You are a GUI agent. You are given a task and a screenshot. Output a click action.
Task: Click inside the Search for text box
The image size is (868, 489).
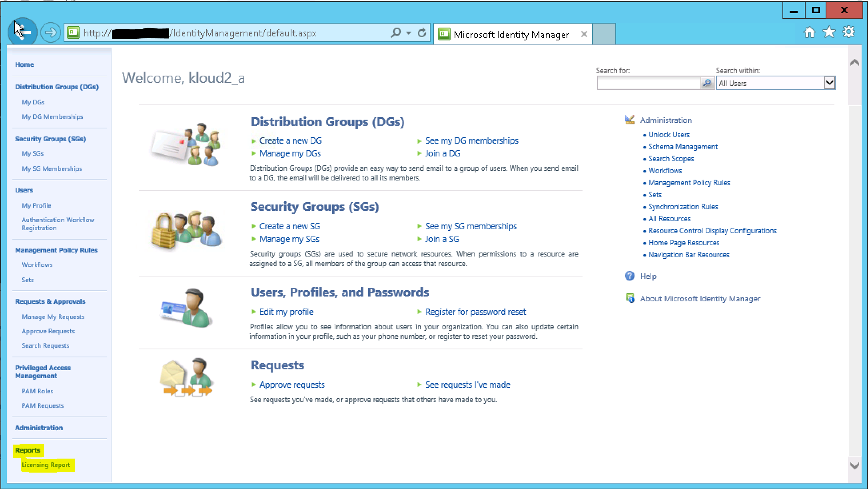649,83
